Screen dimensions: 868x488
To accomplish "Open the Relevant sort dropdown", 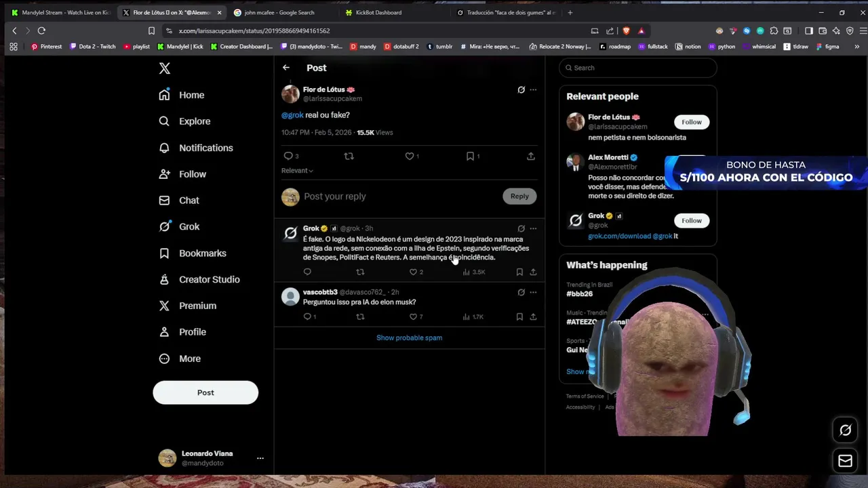I will [x=297, y=171].
